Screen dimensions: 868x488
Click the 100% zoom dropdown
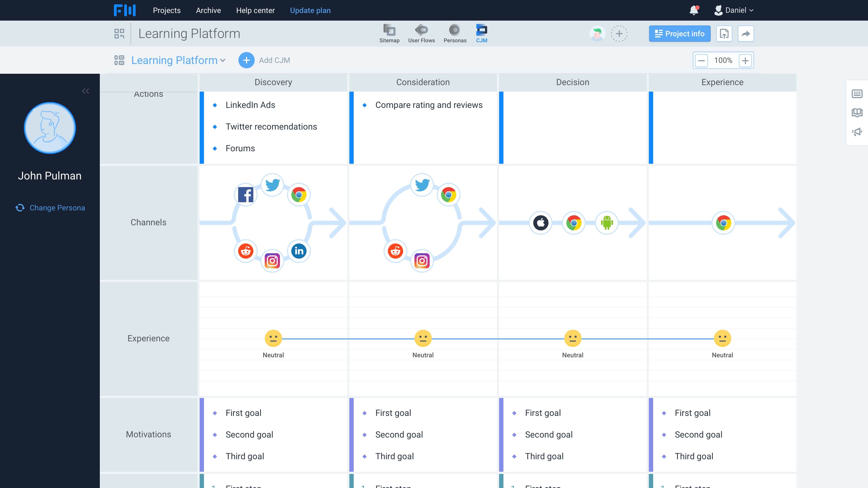(x=723, y=60)
